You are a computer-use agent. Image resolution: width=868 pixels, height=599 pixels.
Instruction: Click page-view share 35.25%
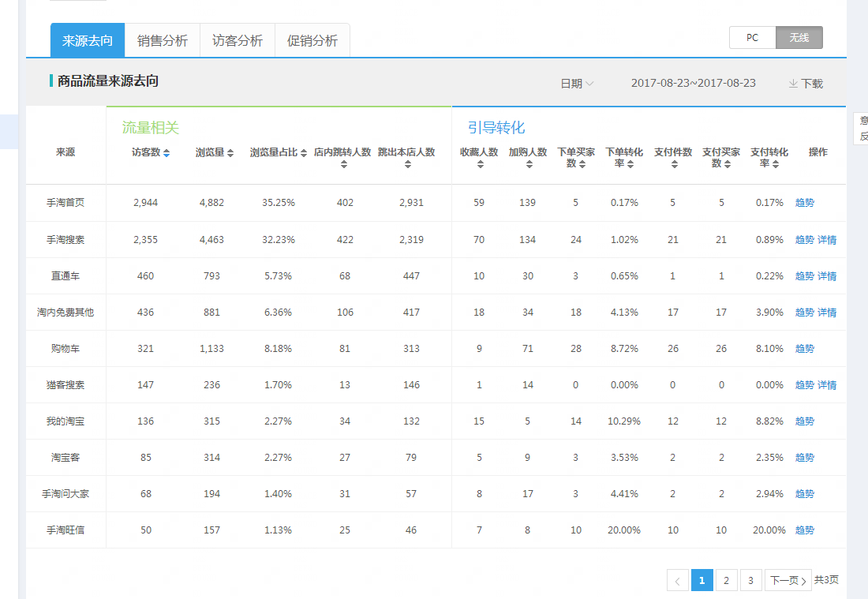click(279, 203)
